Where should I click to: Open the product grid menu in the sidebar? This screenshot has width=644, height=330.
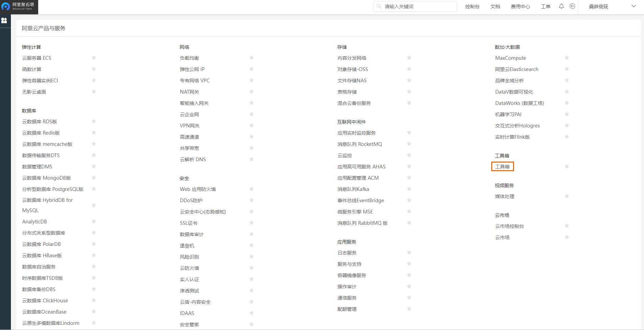[x=4, y=20]
